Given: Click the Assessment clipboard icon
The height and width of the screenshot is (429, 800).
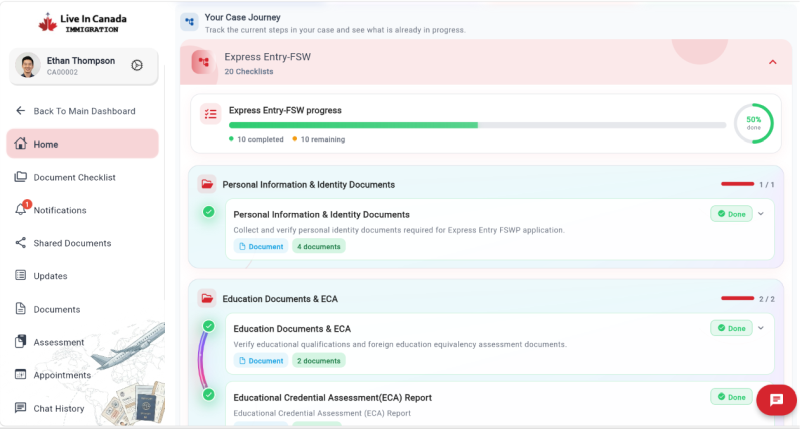Looking at the screenshot, I should (x=20, y=342).
